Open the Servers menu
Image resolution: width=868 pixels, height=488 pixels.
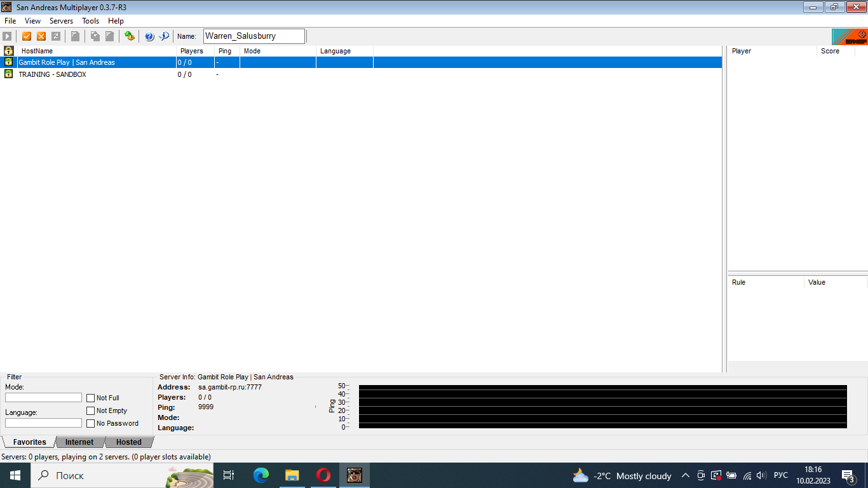coord(61,21)
